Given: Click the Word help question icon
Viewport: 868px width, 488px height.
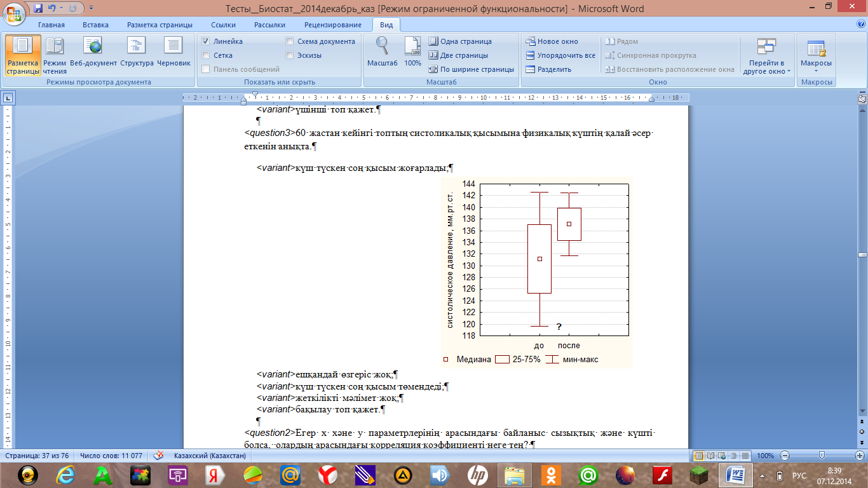Looking at the screenshot, I should tap(860, 24).
